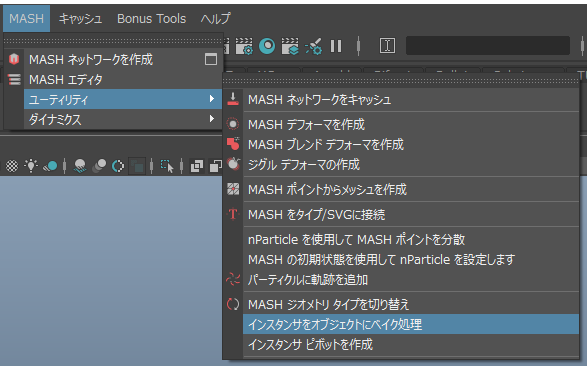Click the teal IPR render circle icon

(x=267, y=46)
